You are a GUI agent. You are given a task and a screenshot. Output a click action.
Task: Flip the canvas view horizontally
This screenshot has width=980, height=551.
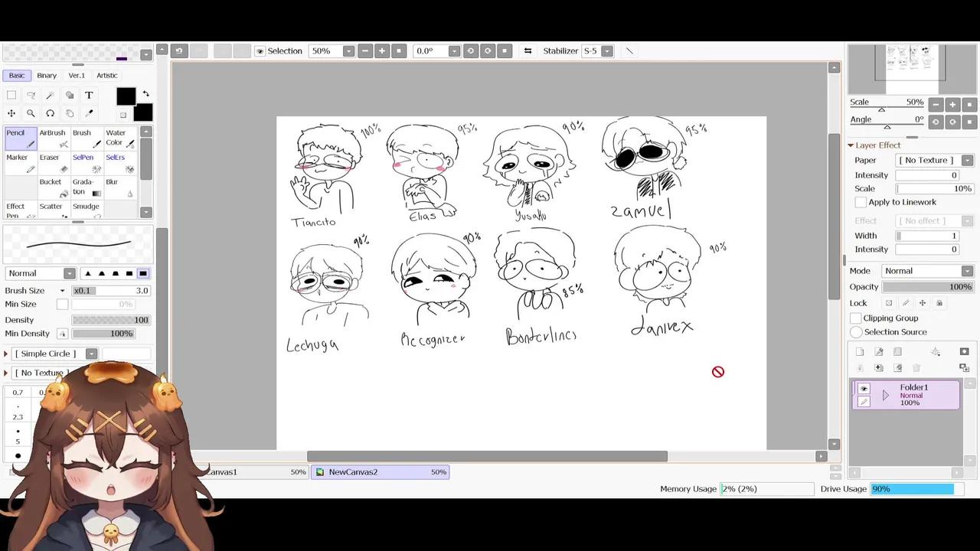[528, 51]
